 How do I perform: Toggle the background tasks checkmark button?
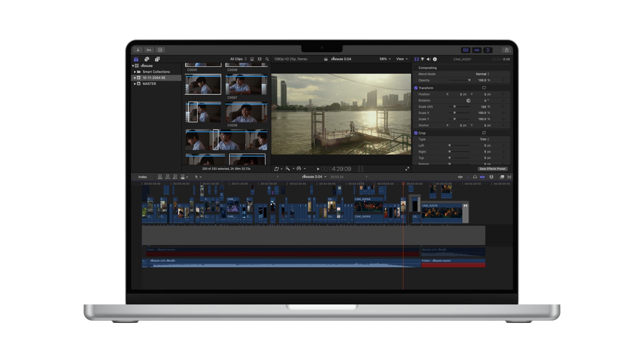tap(160, 50)
